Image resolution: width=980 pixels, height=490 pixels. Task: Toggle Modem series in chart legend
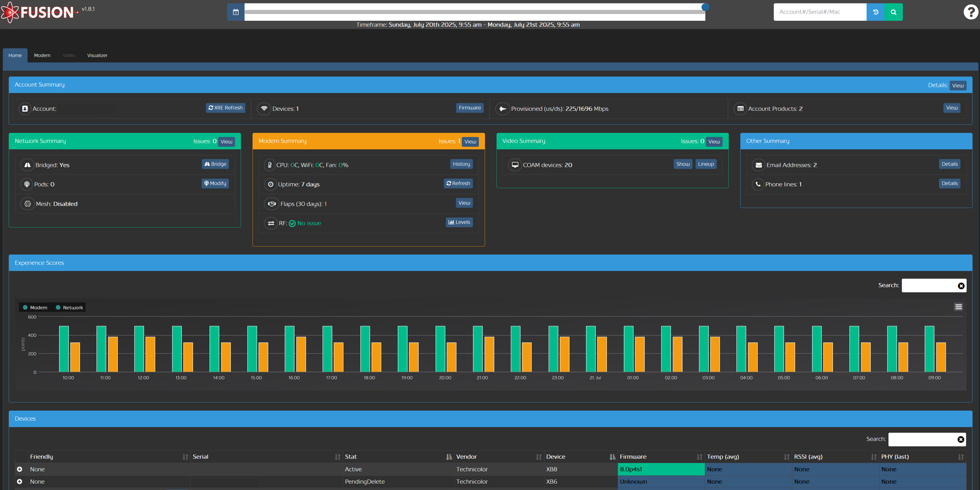click(35, 308)
